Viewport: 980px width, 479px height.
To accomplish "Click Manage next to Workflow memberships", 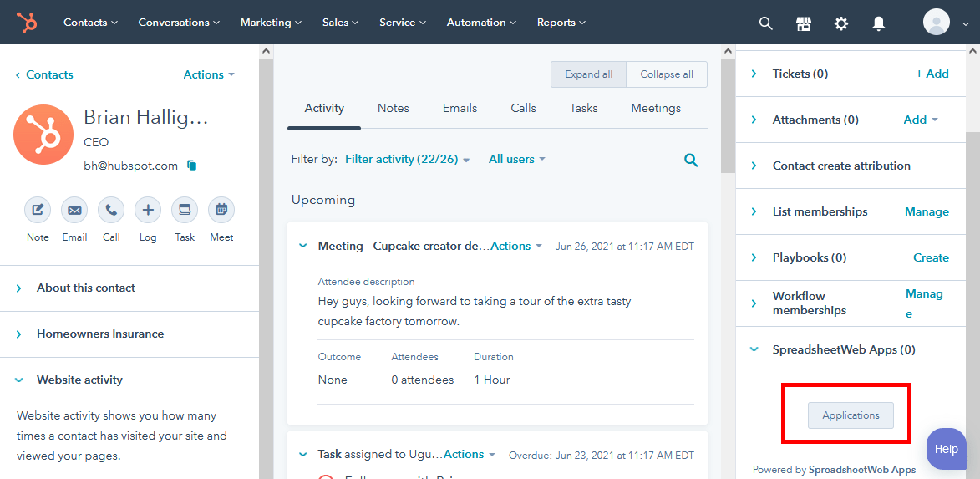I will pos(924,303).
